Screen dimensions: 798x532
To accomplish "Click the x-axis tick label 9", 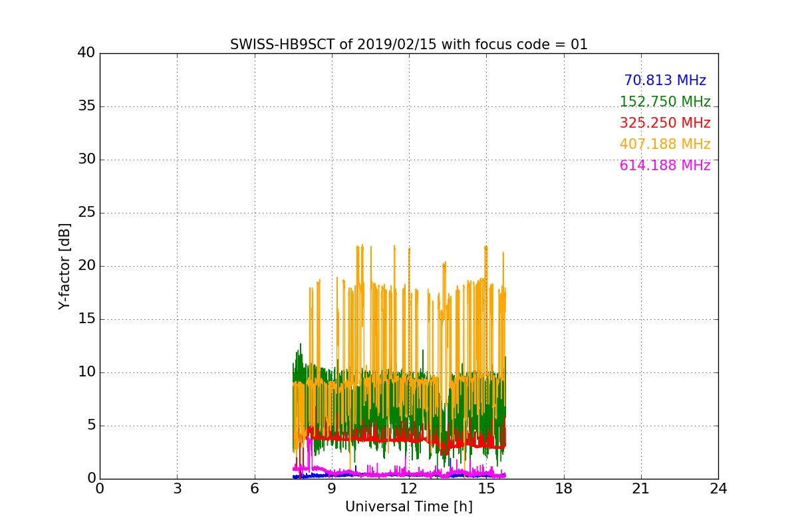I will coord(332,489).
